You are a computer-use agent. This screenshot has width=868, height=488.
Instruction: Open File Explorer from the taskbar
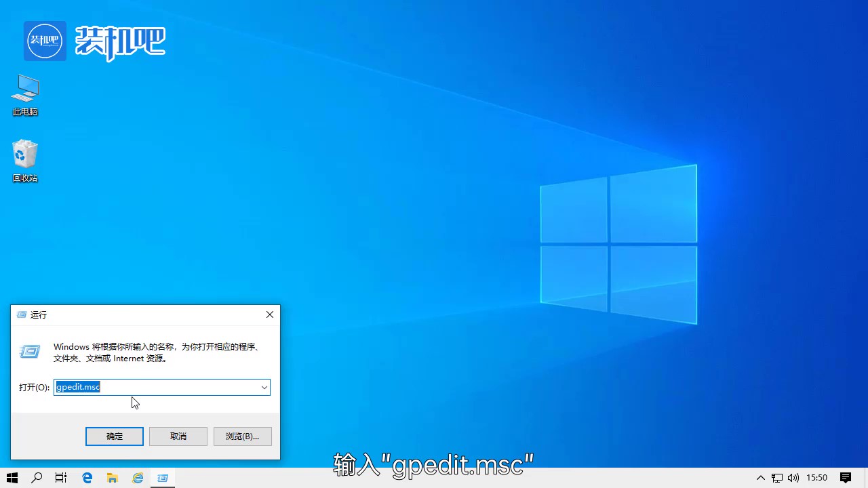click(x=113, y=478)
